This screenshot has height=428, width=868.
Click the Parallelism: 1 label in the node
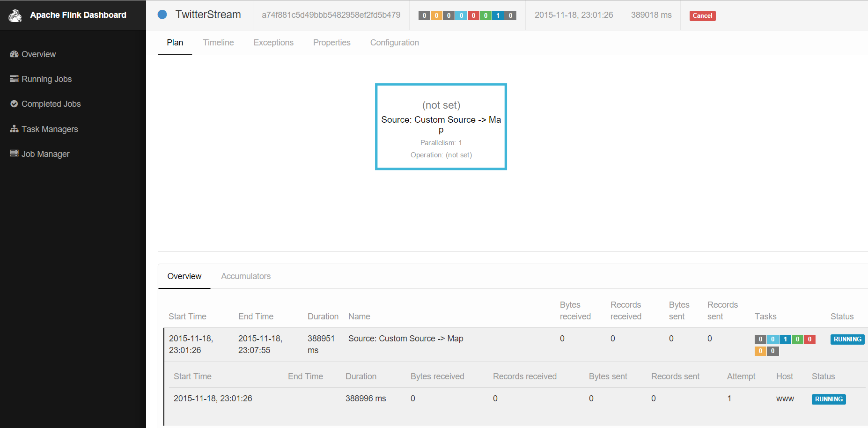point(441,143)
